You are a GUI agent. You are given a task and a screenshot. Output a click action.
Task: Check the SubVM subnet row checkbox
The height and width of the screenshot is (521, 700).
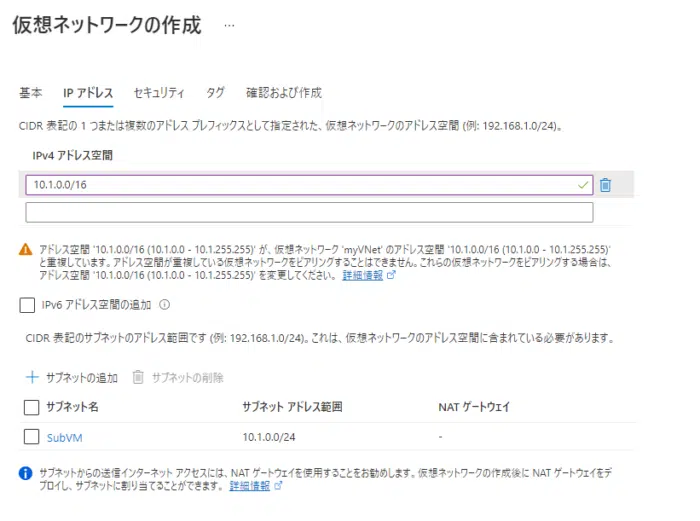point(31,437)
